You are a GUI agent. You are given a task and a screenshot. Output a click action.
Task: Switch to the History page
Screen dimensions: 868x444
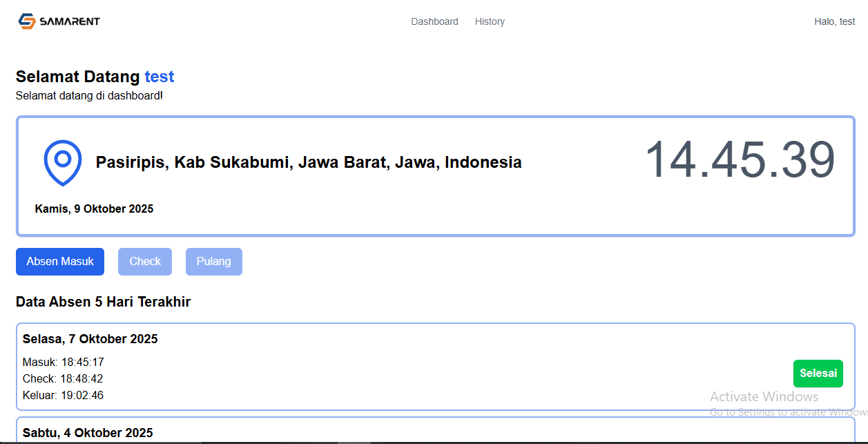pyautogui.click(x=490, y=21)
